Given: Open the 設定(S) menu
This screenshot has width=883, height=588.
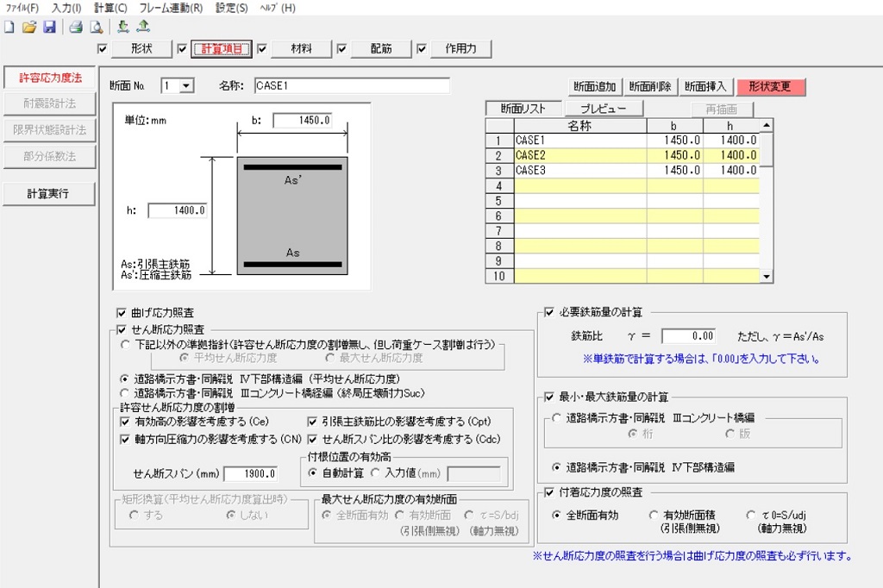Looking at the screenshot, I should (x=231, y=8).
